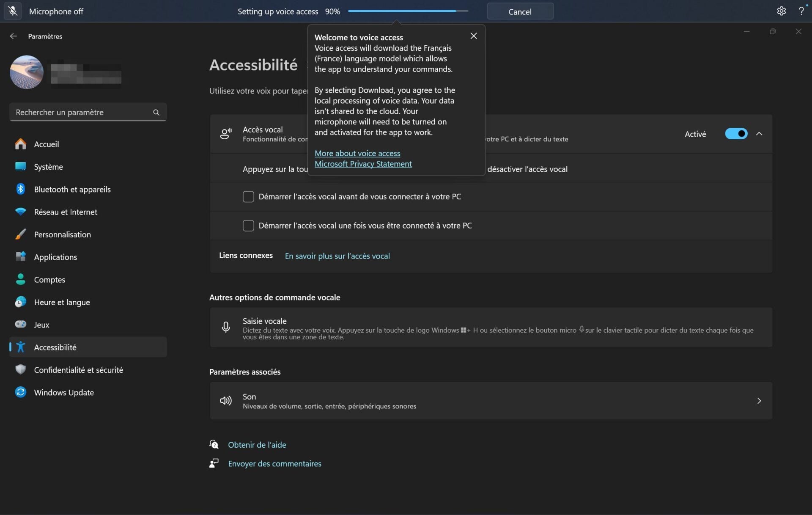This screenshot has height=515, width=812.
Task: Click the 'Liens connexes' label
Action: click(246, 256)
